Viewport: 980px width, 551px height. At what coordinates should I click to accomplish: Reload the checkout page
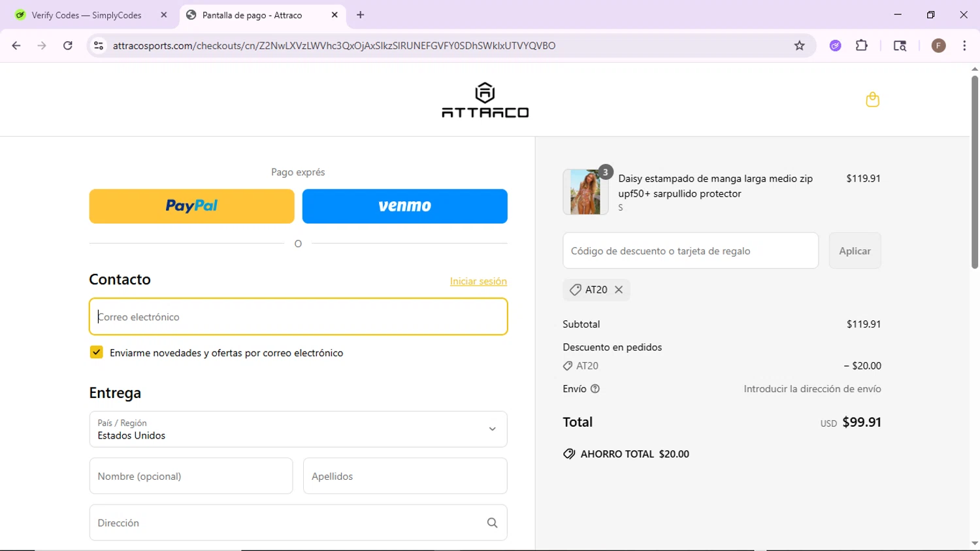tap(68, 46)
